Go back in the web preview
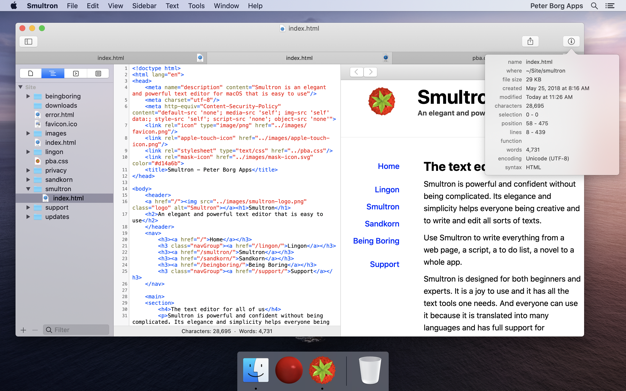Image resolution: width=626 pixels, height=391 pixels. coord(356,72)
